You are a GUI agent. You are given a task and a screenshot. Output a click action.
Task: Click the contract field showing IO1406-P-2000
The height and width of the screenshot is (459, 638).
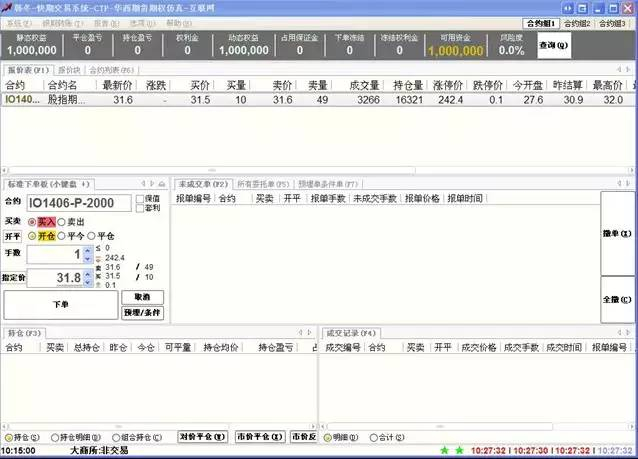tap(79, 203)
